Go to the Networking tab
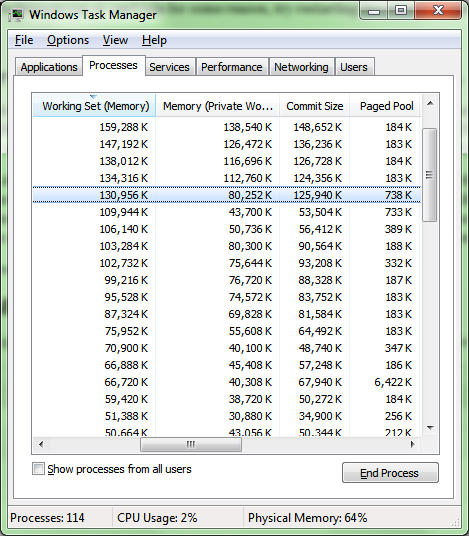 pyautogui.click(x=301, y=67)
